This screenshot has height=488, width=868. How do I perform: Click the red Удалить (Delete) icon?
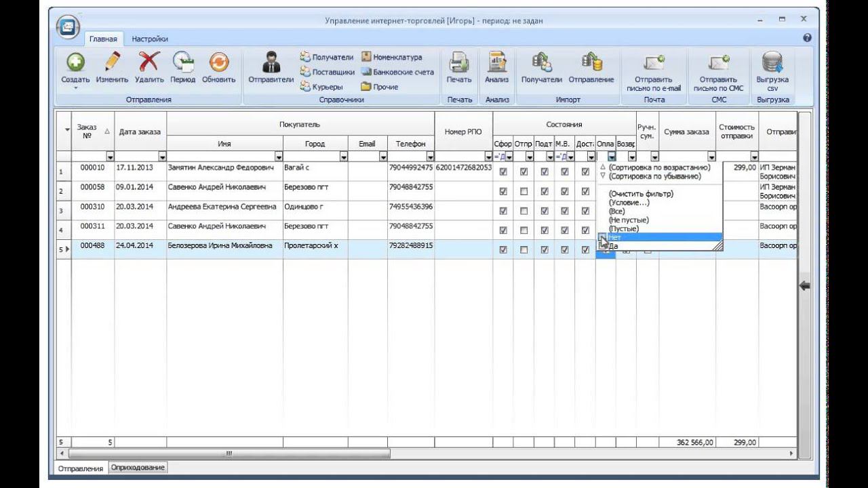tap(149, 63)
